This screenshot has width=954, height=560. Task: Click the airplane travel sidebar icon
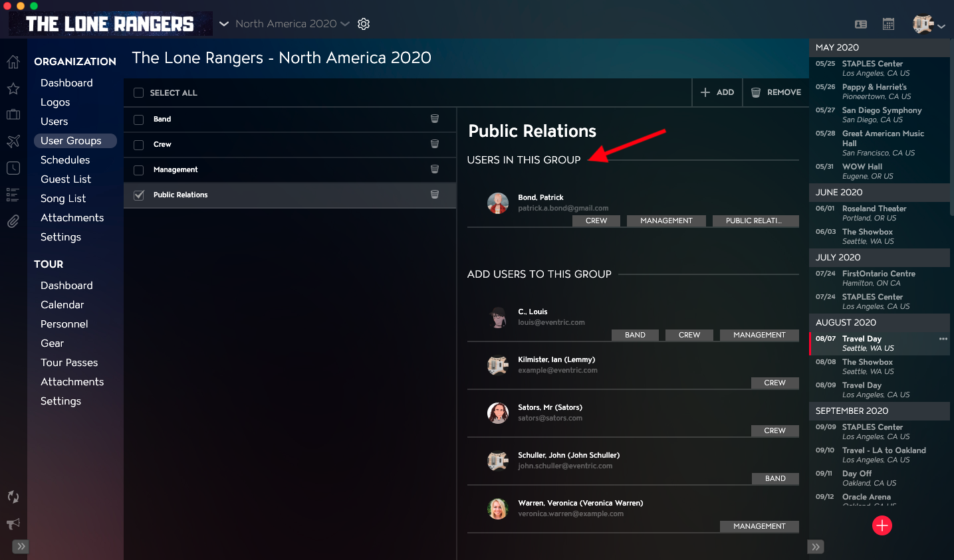13,141
